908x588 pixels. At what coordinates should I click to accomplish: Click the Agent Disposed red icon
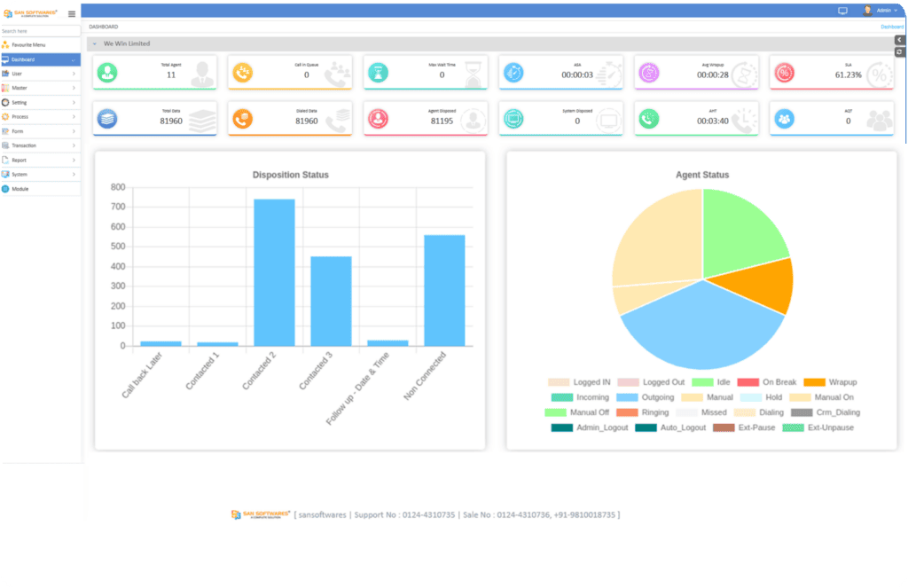[378, 119]
